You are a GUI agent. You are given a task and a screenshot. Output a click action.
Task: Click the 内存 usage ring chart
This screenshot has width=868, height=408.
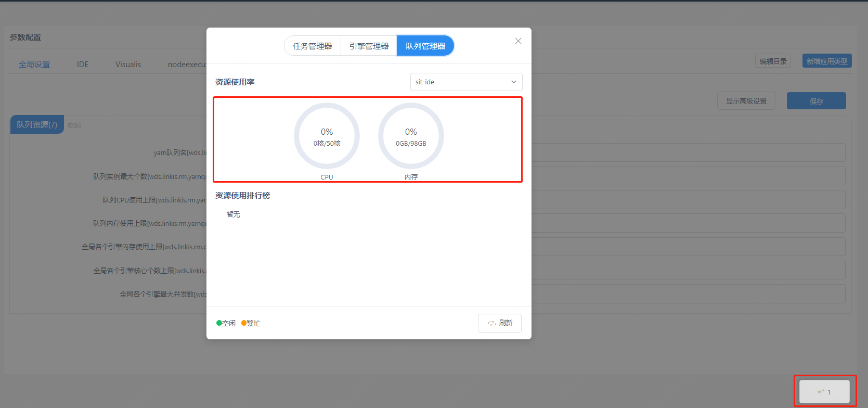pyautogui.click(x=411, y=136)
